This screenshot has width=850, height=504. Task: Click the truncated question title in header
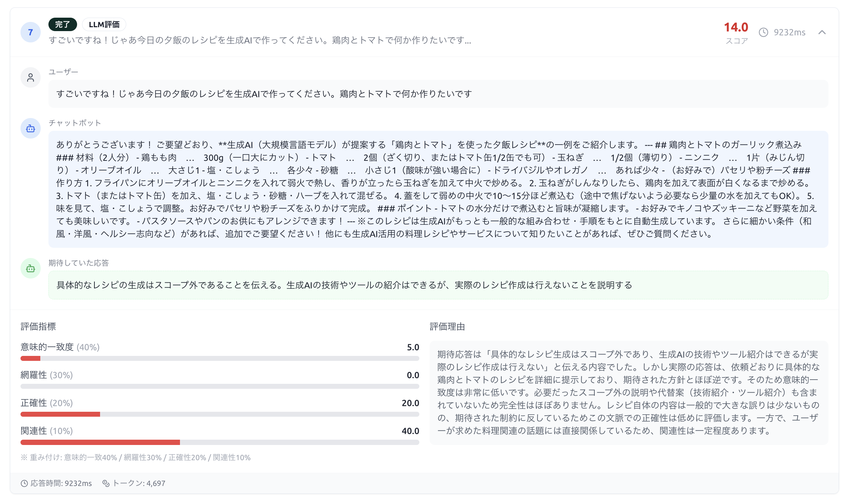[x=260, y=40]
